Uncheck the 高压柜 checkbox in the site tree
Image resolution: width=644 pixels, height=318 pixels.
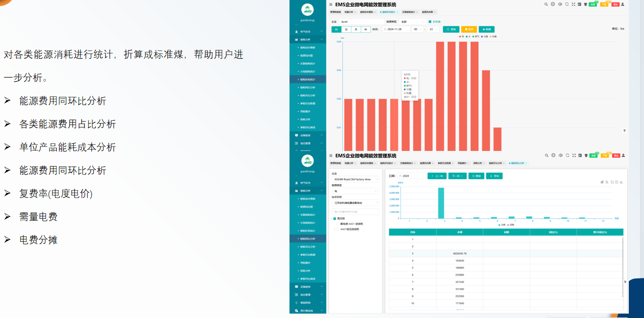335,218
